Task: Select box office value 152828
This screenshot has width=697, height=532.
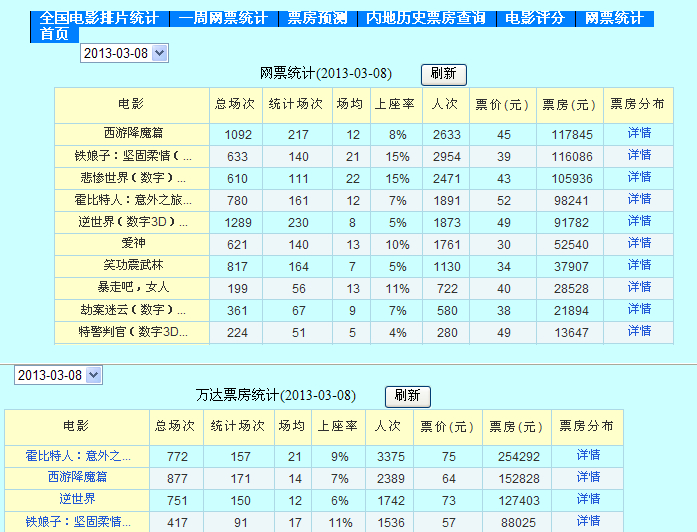Action: click(x=519, y=479)
